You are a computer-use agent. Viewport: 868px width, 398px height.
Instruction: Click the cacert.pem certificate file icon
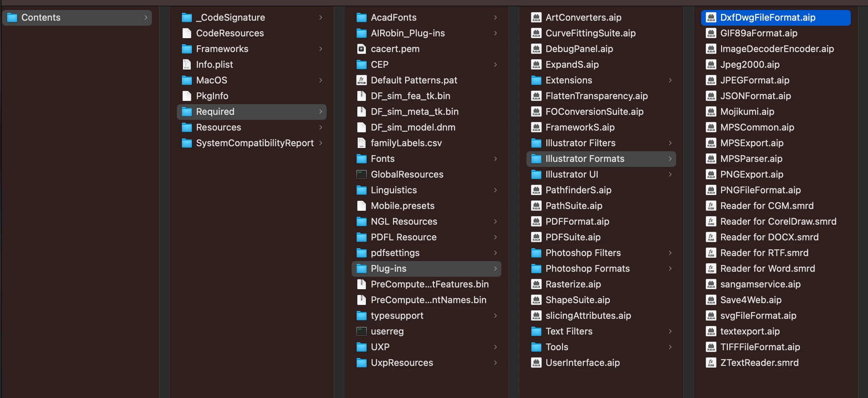pos(361,49)
